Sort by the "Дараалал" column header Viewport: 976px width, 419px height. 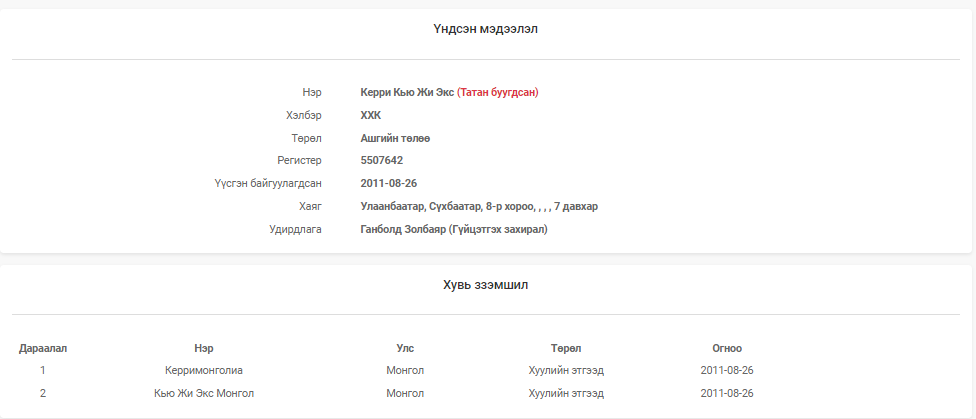tap(43, 348)
